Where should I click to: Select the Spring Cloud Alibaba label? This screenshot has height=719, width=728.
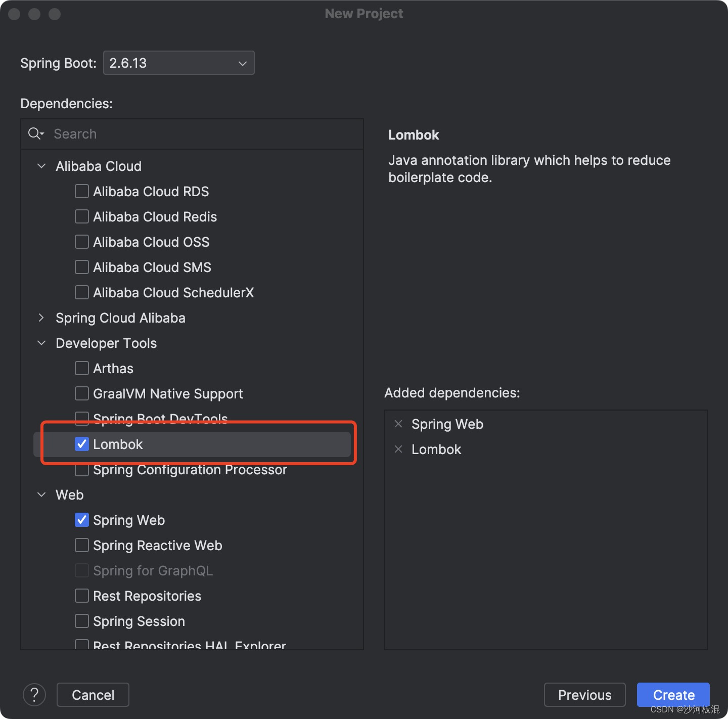(x=120, y=318)
